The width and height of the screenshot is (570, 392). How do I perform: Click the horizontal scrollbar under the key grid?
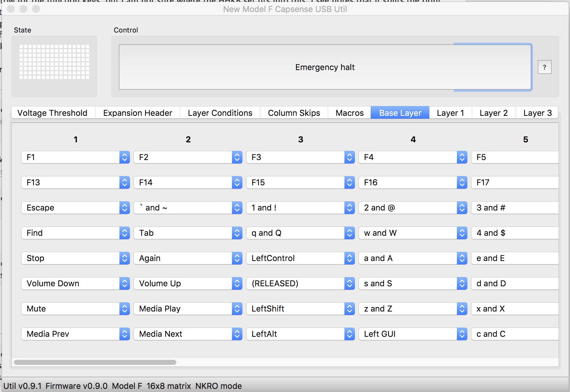[95, 362]
